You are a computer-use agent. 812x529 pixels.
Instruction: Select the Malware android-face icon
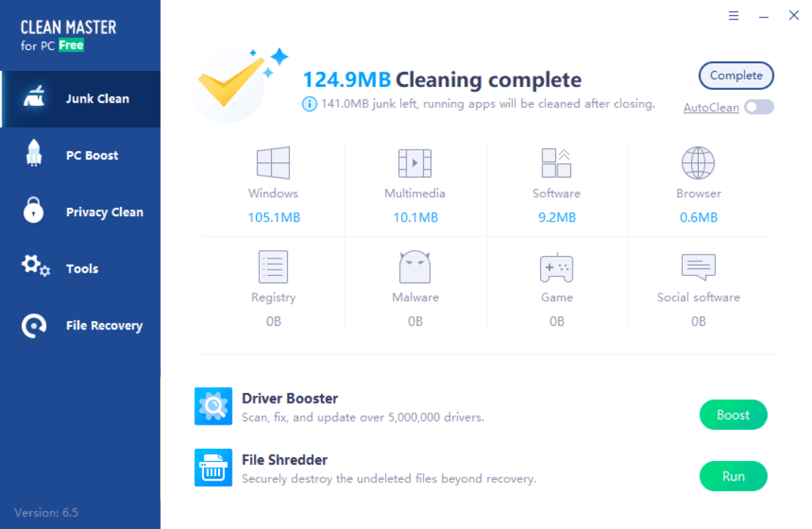pos(415,267)
